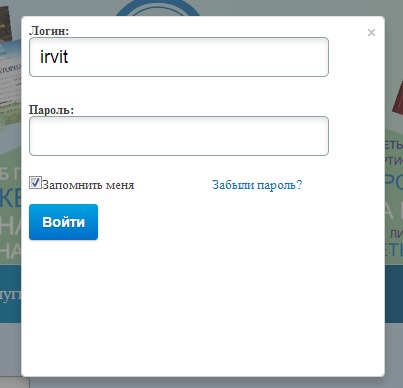The image size is (403, 388).
Task: Close the login dialog with the X
Action: (371, 32)
